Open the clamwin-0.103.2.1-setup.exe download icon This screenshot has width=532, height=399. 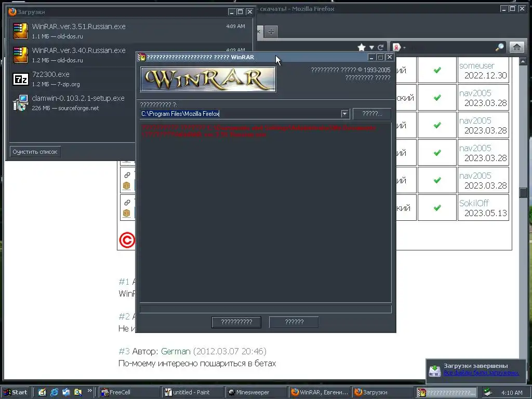point(20,103)
